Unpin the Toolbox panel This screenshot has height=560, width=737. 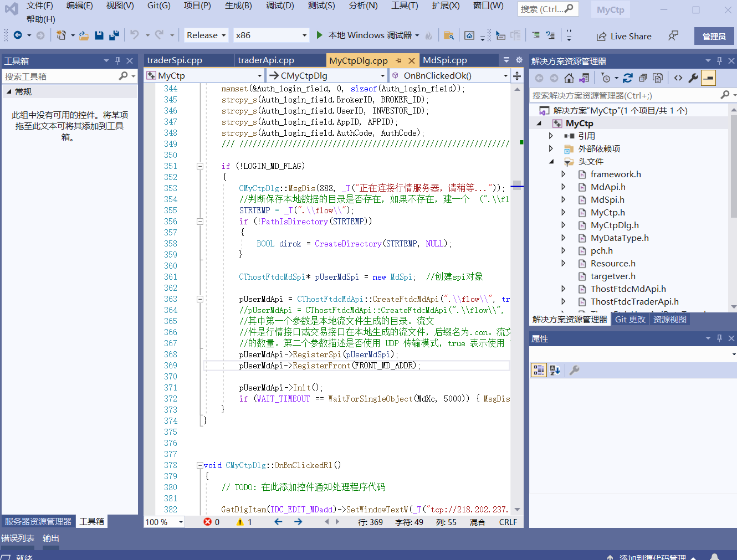pyautogui.click(x=118, y=60)
